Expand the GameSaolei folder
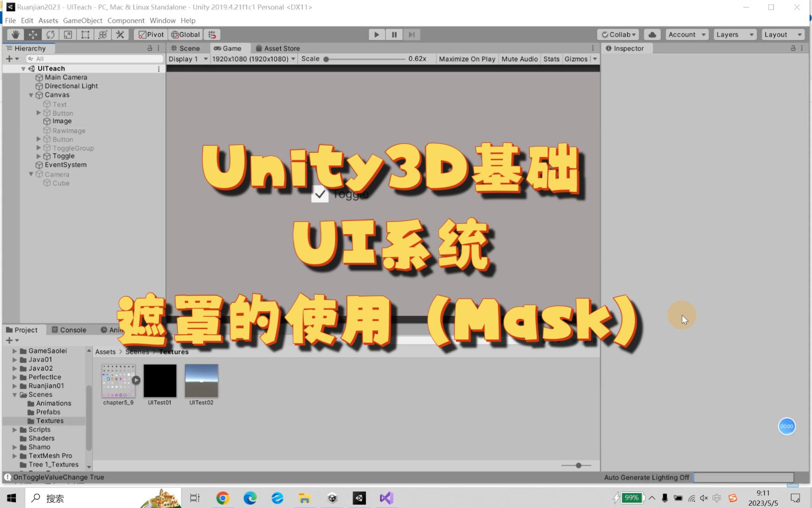Screen dimensions: 812x508 point(15,351)
